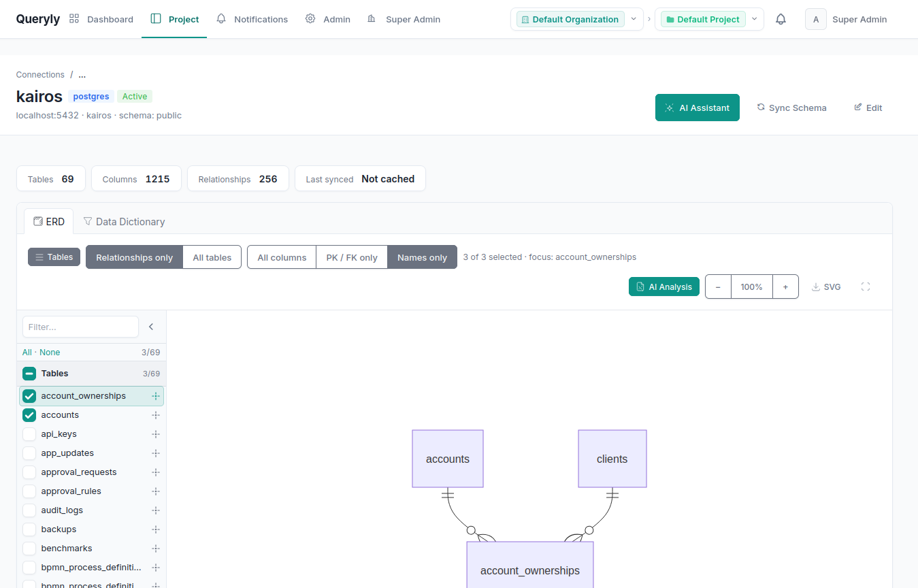Image resolution: width=918 pixels, height=588 pixels.
Task: Click the Sync Schema refresh icon
Action: [760, 108]
